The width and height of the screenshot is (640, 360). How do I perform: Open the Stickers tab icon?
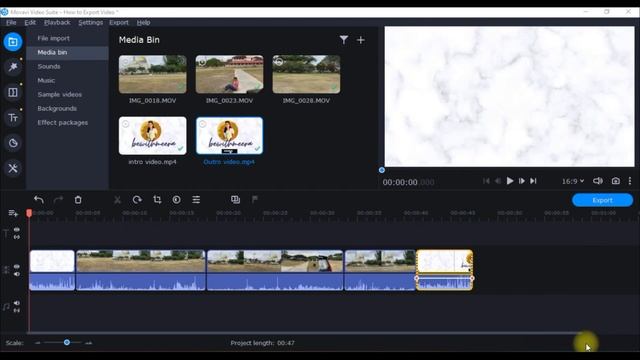pos(13,143)
